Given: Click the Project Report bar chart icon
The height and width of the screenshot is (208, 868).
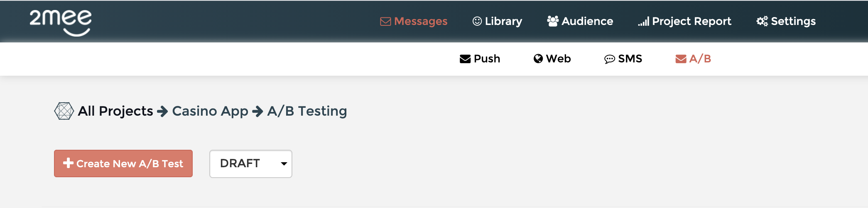Looking at the screenshot, I should [x=643, y=22].
